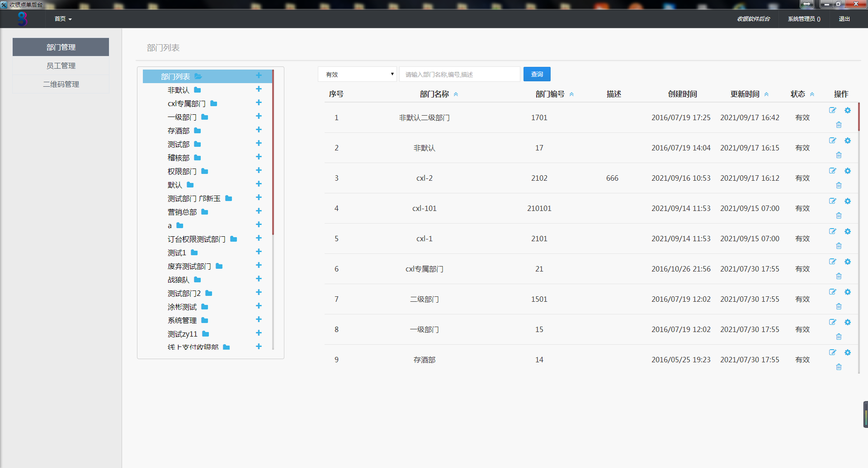Select 稽核部 in department tree
The width and height of the screenshot is (868, 468).
click(x=179, y=158)
